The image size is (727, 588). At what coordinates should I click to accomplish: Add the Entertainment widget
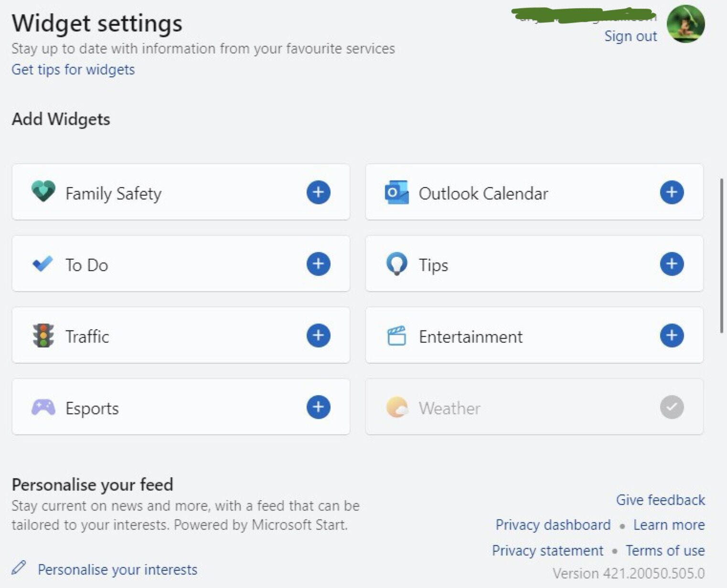672,336
